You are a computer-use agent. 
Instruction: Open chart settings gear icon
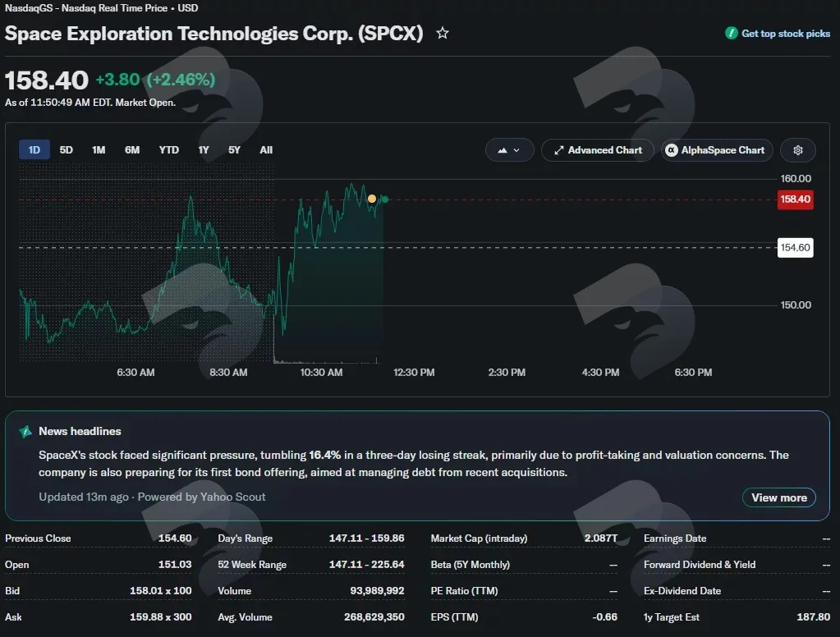click(x=797, y=150)
